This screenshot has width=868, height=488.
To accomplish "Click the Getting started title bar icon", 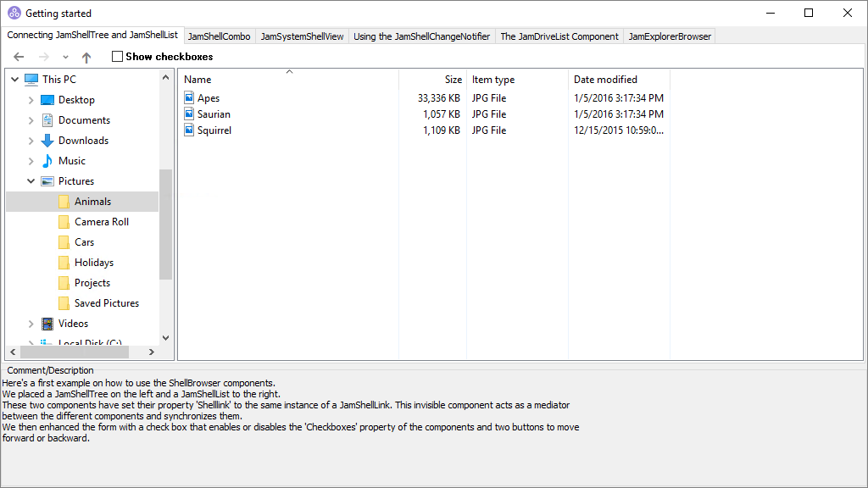I will (14, 13).
